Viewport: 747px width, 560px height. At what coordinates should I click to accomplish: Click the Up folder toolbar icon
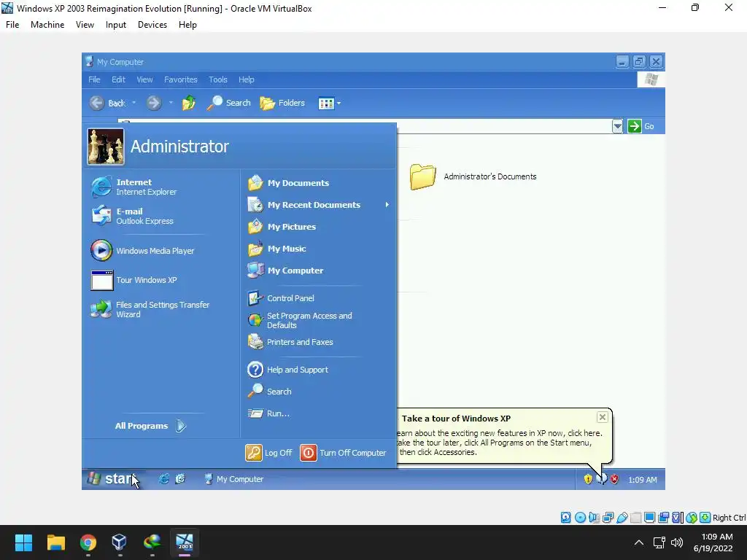point(189,103)
